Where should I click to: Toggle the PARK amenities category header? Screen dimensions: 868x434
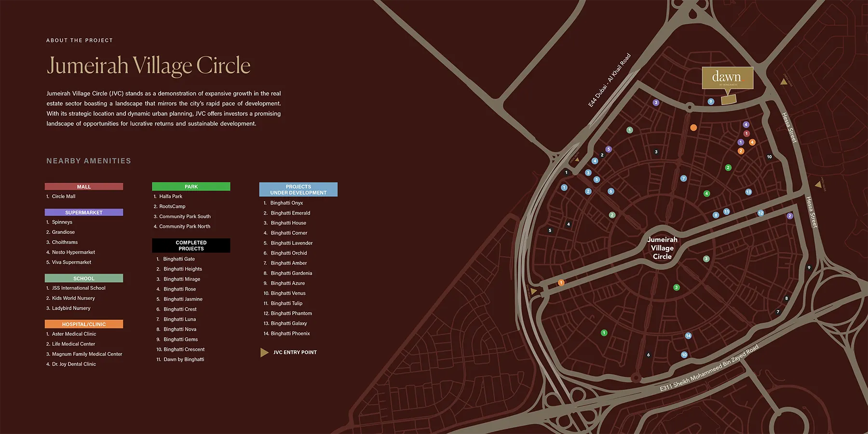pyautogui.click(x=191, y=186)
